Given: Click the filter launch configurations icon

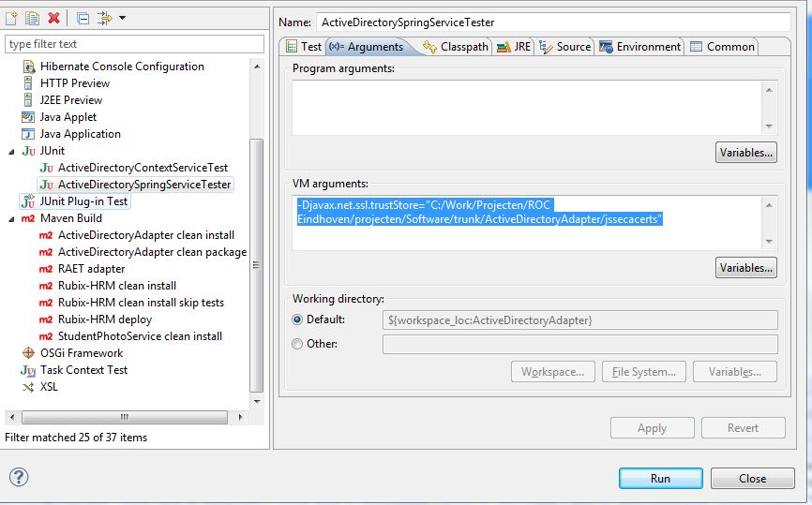Looking at the screenshot, I should pos(105,18).
